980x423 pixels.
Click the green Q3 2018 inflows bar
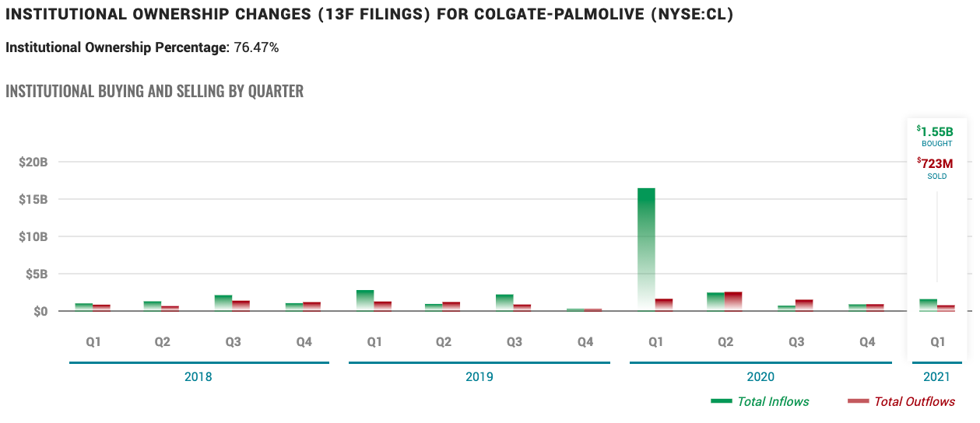[x=223, y=303]
